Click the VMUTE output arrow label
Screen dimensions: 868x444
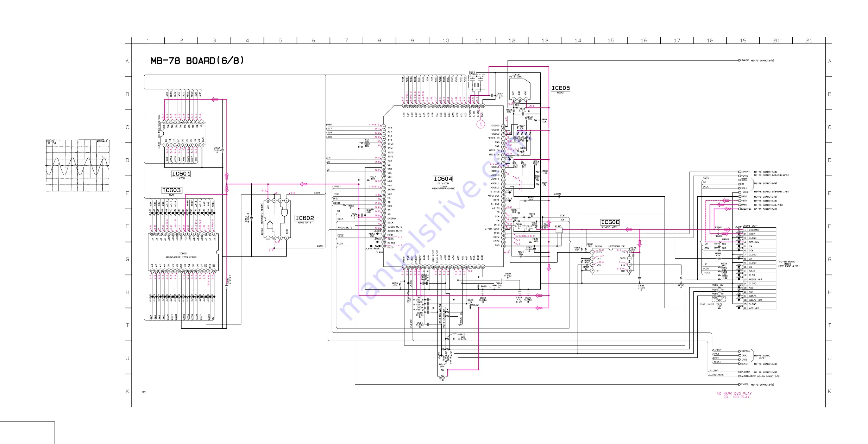pos(745,385)
